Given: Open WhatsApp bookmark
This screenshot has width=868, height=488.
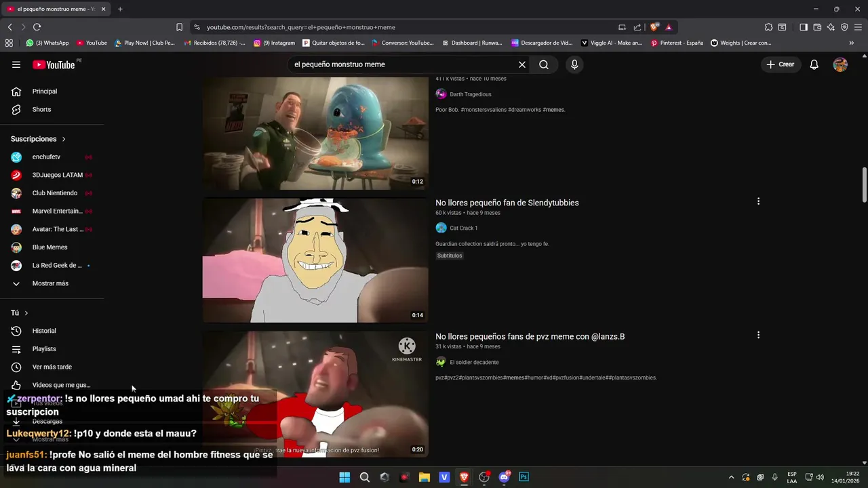Looking at the screenshot, I should coord(47,43).
